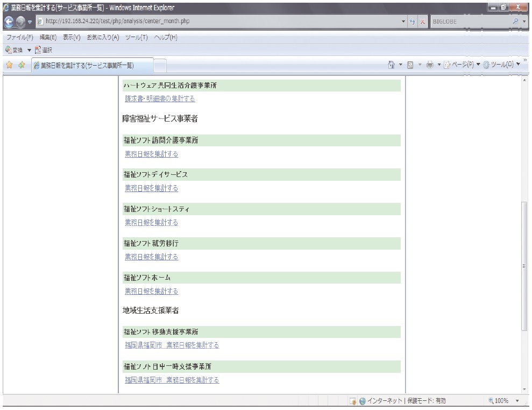Click the 福祉ソフトホーム heading row

261,278
